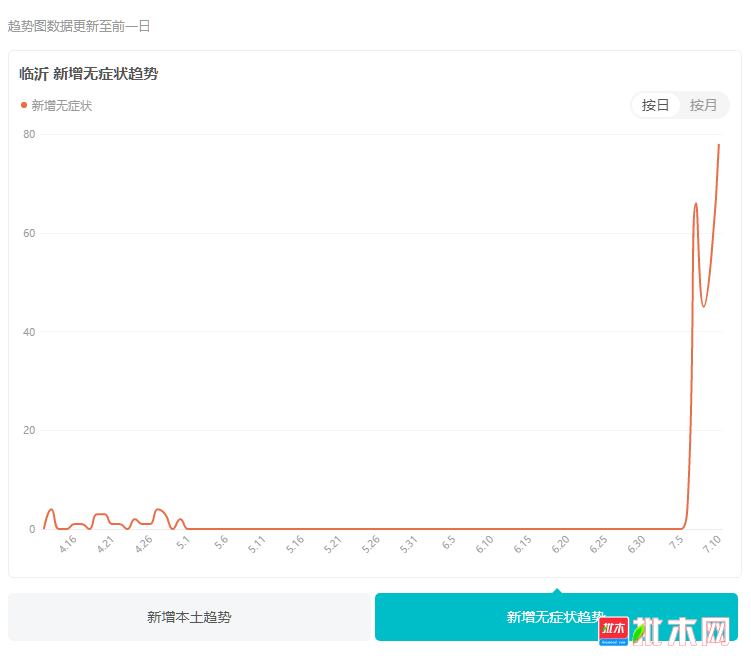Screen dimensions: 751x661
Task: Open the 新增本土趋势 tab
Action: (189, 617)
